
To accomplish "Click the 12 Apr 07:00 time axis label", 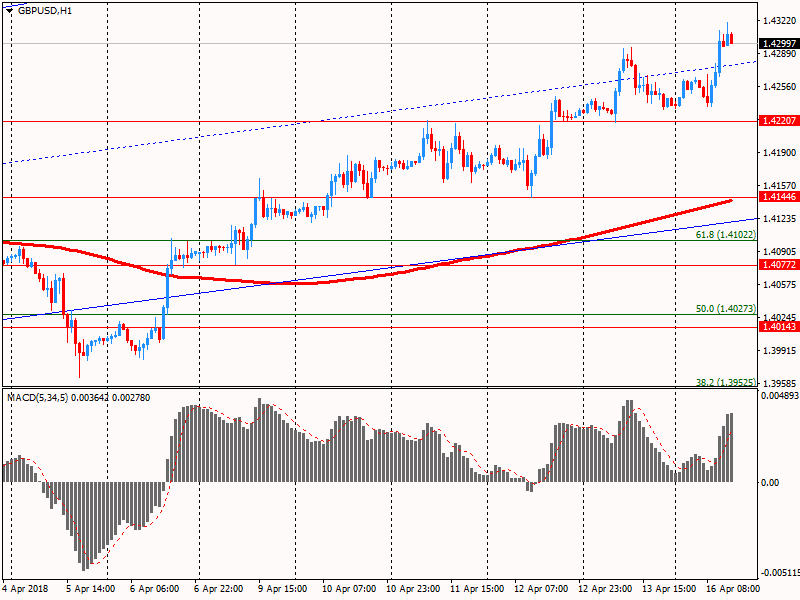I will coord(541,589).
